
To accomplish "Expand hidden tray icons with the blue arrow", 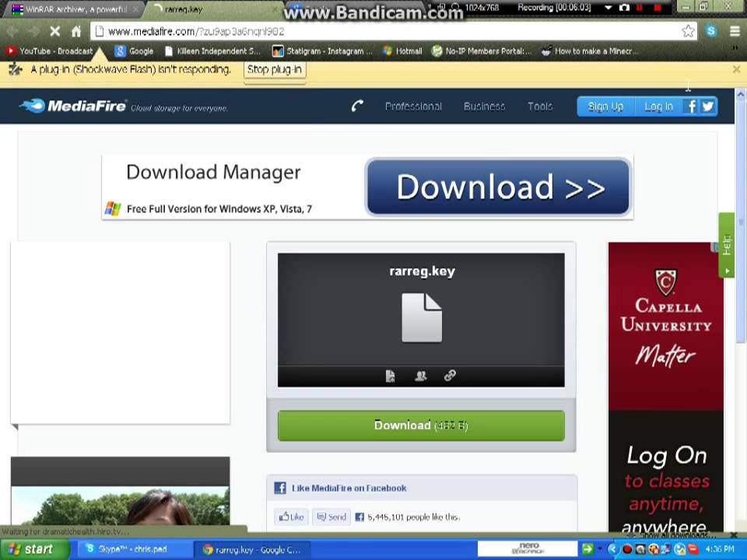I will point(613,549).
